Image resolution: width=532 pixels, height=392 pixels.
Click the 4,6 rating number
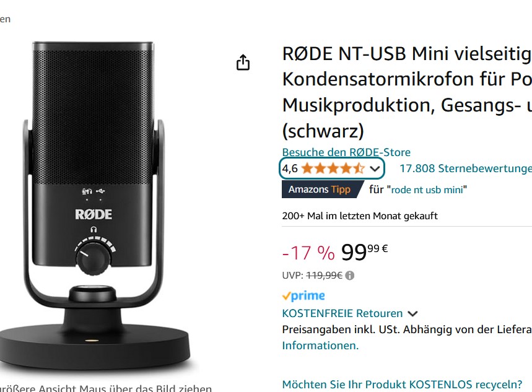coord(290,168)
